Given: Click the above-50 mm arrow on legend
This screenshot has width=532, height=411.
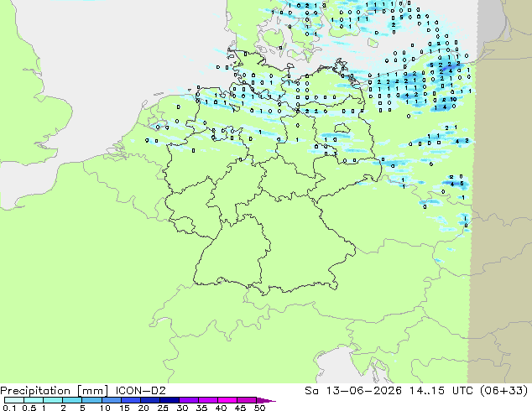Looking at the screenshot, I should coord(266,400).
